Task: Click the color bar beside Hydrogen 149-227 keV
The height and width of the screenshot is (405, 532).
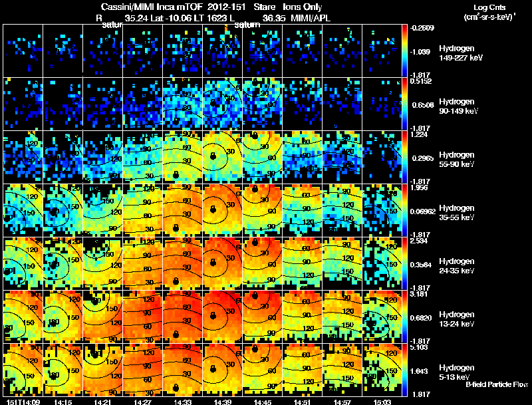Action: pos(404,51)
